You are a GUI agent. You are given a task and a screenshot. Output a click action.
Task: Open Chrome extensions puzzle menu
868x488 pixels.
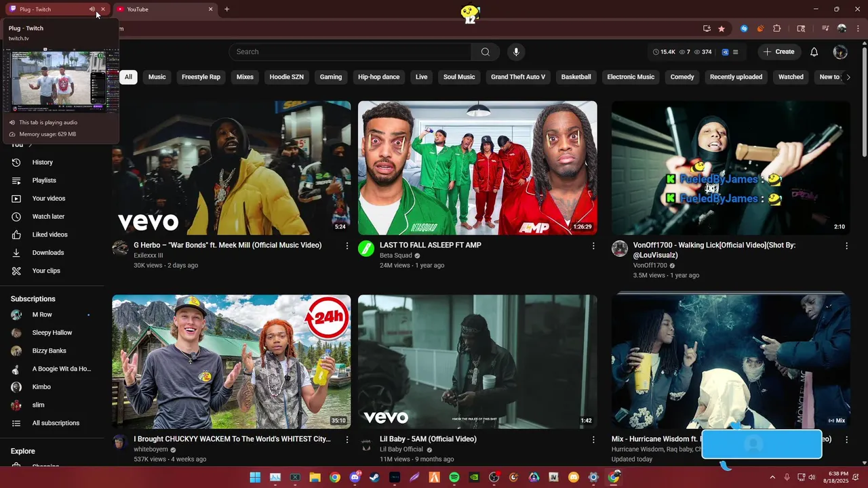tap(777, 28)
